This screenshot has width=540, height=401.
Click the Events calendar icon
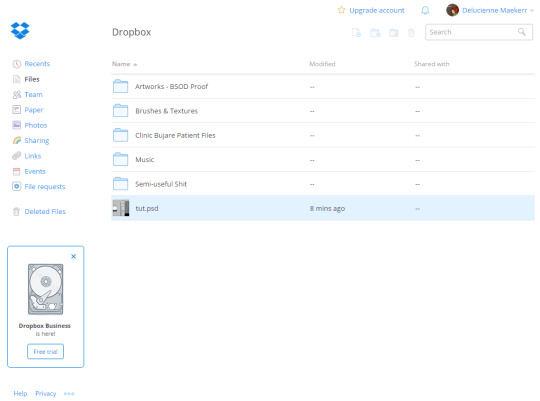[17, 171]
